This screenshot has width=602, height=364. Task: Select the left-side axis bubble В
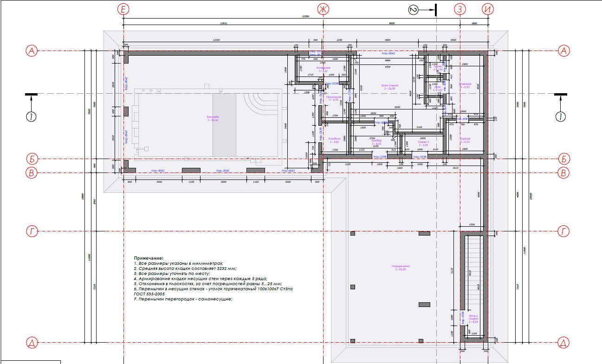[32, 173]
